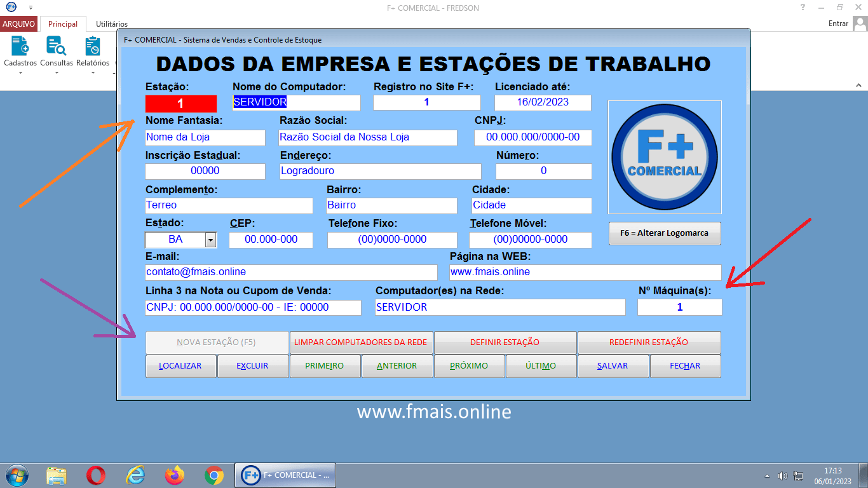The height and width of the screenshot is (488, 868).
Task: Switch to the Principal ribbon tab
Action: click(x=63, y=24)
